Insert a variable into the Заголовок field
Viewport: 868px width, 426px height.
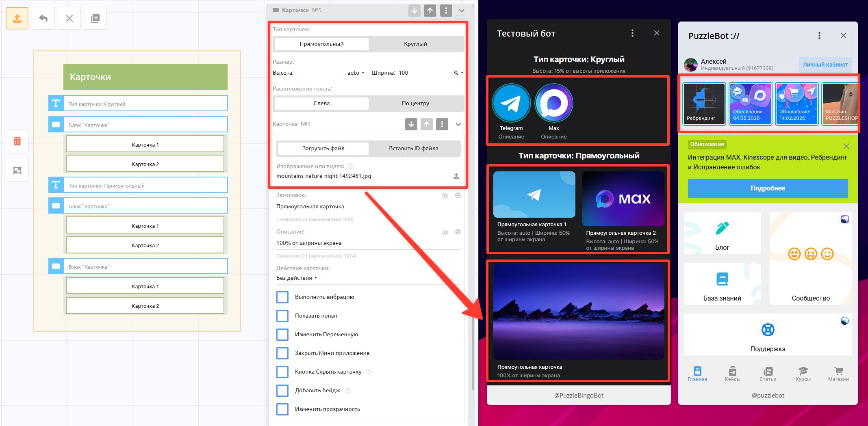point(445,196)
